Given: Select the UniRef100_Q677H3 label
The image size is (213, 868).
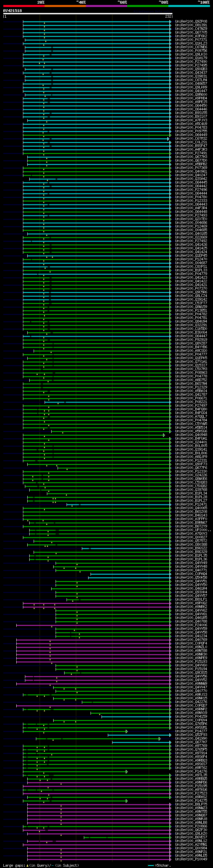Looking at the screenshot, I should [x=191, y=157].
